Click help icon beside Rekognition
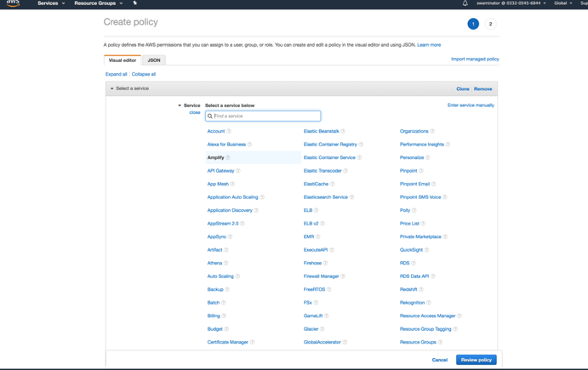This screenshot has height=370, width=588. point(429,303)
